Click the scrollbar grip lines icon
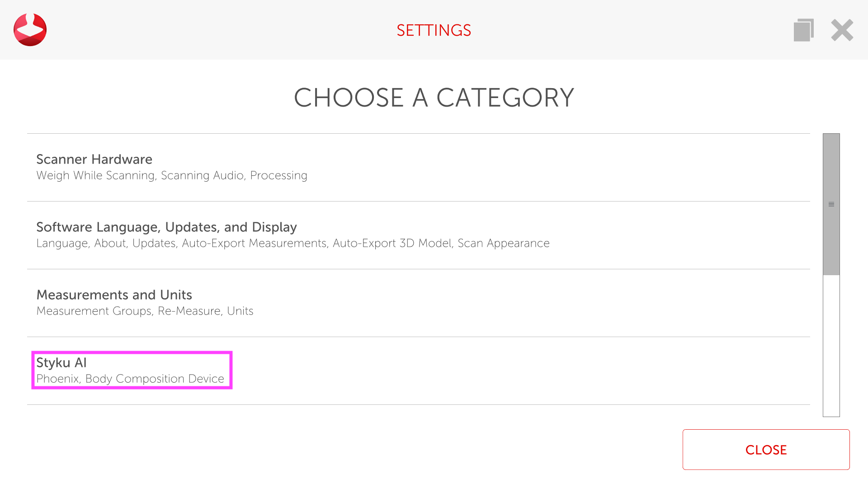 tap(831, 204)
